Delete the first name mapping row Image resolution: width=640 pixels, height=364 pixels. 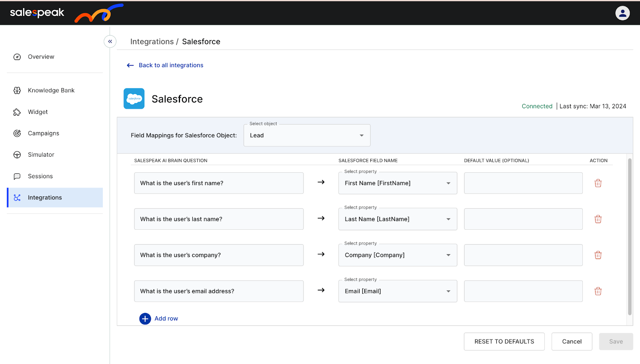(598, 183)
